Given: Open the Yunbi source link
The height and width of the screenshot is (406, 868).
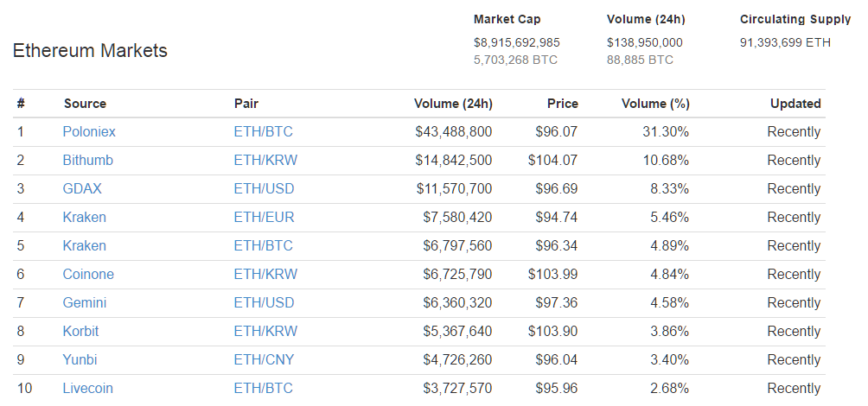Looking at the screenshot, I should [x=80, y=360].
